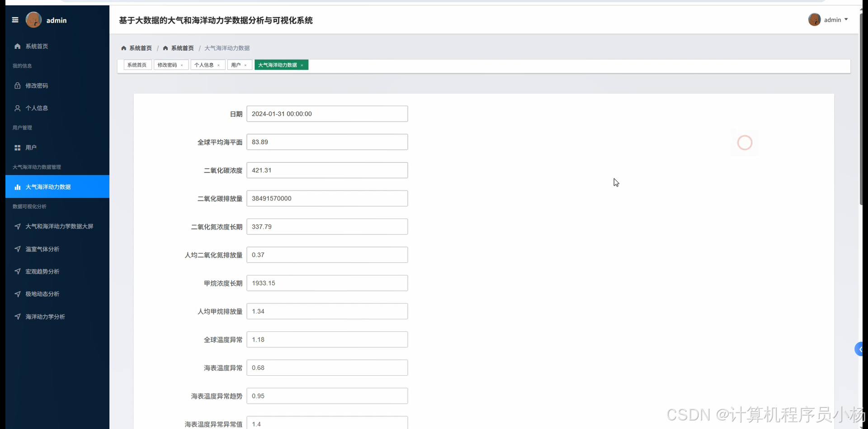Click the 海表温度异常 field with 0.68
Image resolution: width=868 pixels, height=429 pixels.
(x=327, y=368)
